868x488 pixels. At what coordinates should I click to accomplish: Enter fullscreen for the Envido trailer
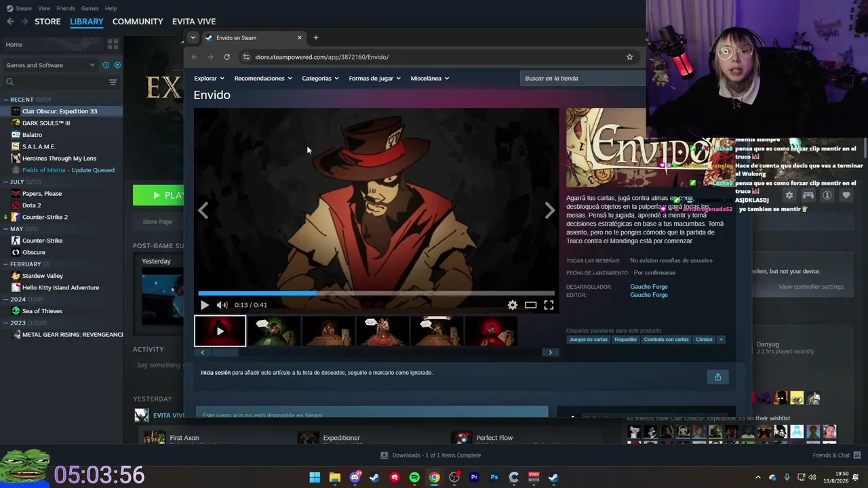tap(549, 305)
